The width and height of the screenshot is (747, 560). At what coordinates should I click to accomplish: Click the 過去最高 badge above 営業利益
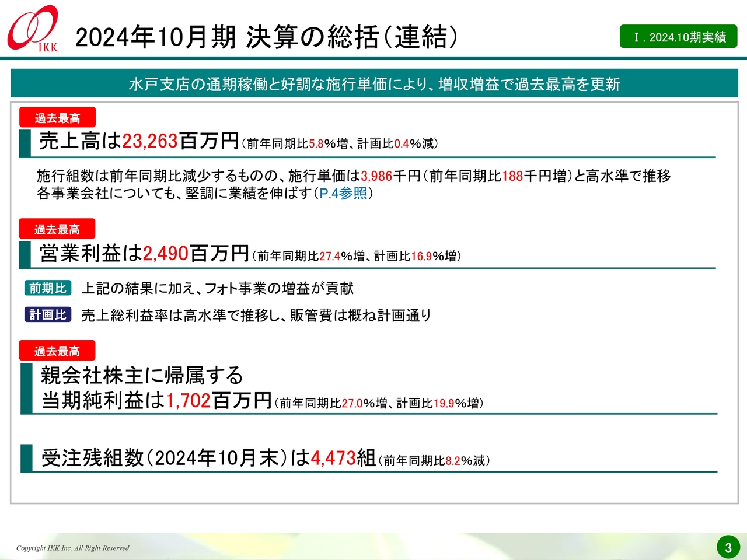tap(57, 228)
